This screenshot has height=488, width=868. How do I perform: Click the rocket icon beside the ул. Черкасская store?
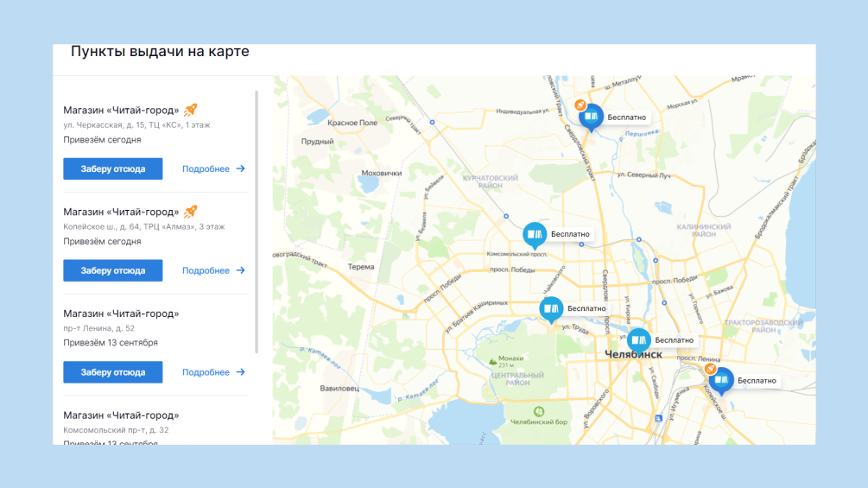pos(191,110)
